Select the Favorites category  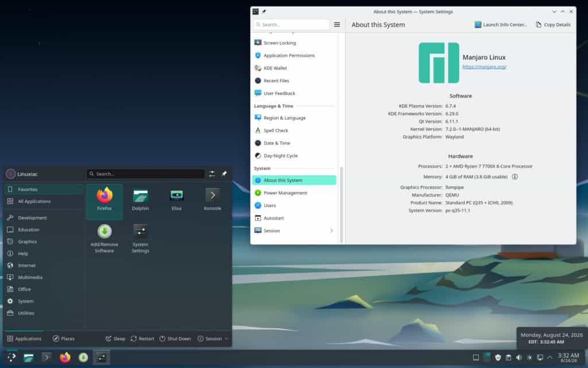click(44, 189)
